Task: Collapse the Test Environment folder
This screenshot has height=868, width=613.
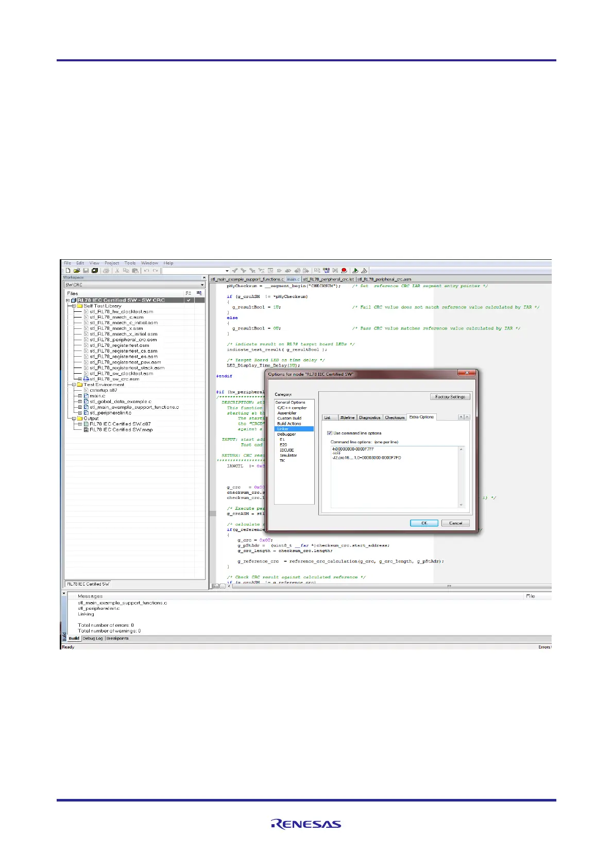Action: point(74,385)
